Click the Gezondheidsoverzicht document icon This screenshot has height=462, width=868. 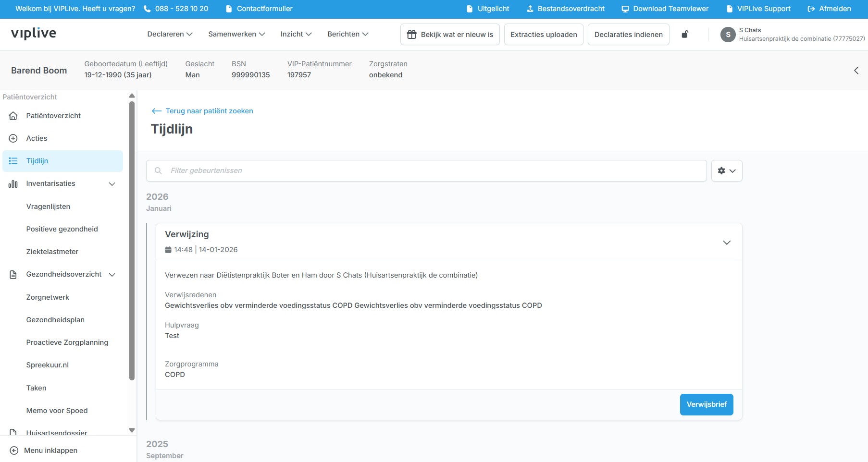(13, 275)
